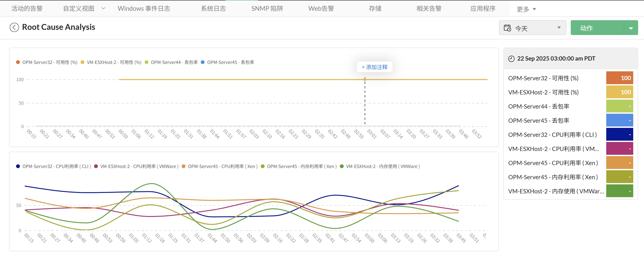This screenshot has height=262, width=644.
Task: Click the clock icon beside the timestamp
Action: point(511,59)
